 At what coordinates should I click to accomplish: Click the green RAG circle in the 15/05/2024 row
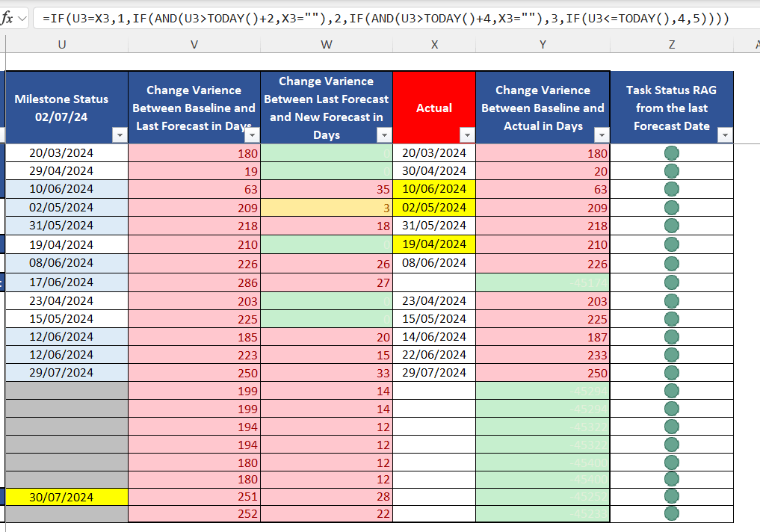click(671, 319)
